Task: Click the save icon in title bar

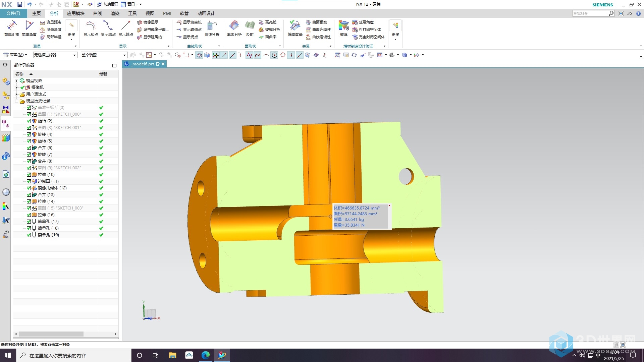Action: point(20,4)
